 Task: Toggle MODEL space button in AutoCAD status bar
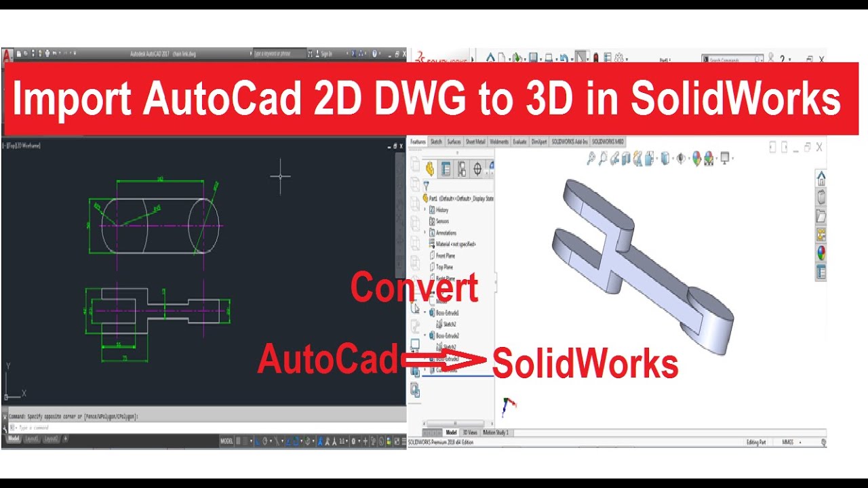pos(226,441)
